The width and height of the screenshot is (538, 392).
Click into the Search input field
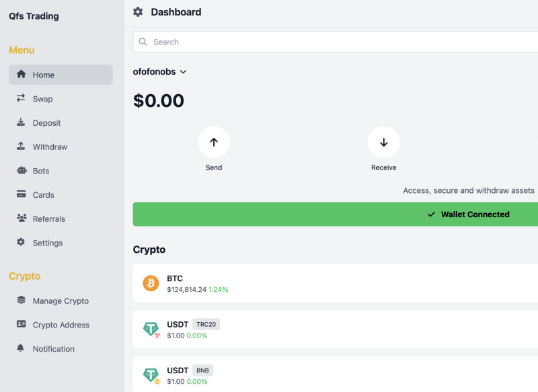pyautogui.click(x=336, y=42)
